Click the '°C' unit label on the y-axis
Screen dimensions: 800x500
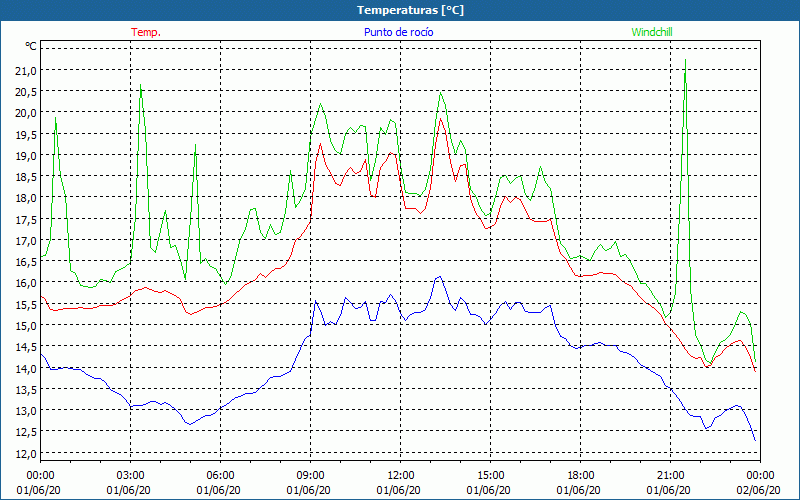(x=31, y=46)
